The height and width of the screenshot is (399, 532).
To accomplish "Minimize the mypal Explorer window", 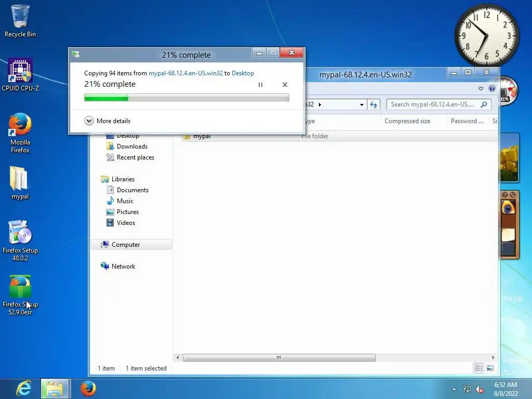I will click(x=454, y=72).
